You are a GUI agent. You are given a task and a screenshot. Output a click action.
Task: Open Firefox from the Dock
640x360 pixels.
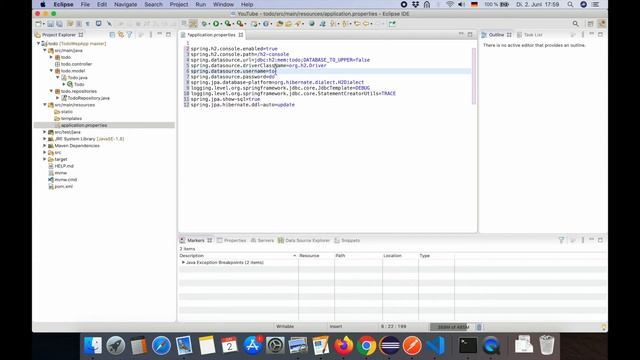coord(344,346)
